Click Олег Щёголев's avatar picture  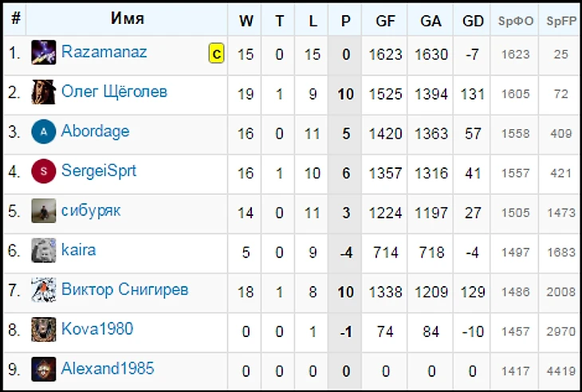tap(43, 92)
